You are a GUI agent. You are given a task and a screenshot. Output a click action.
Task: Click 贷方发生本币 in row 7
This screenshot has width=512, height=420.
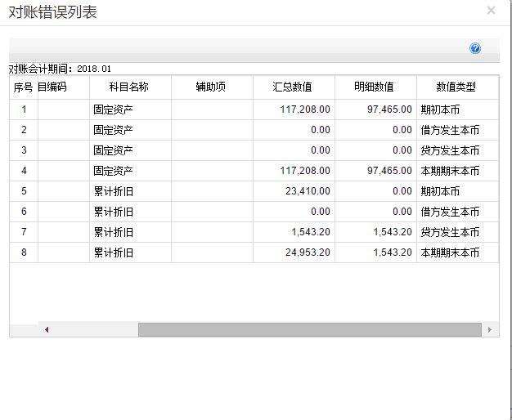coord(450,232)
